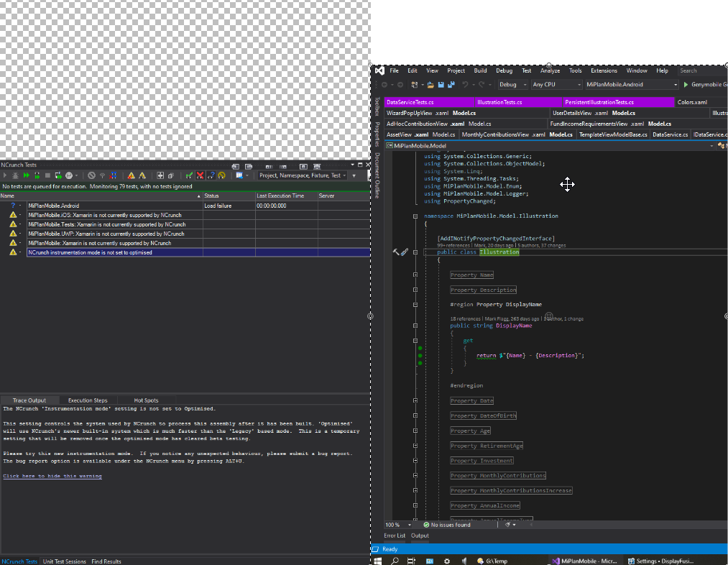Click the Open File folder icon
Image resolution: width=728 pixels, height=565 pixels.
coord(430,85)
